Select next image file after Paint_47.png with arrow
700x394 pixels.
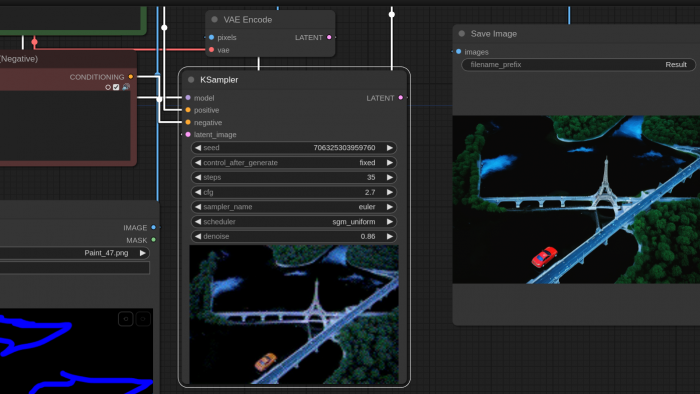coord(142,253)
